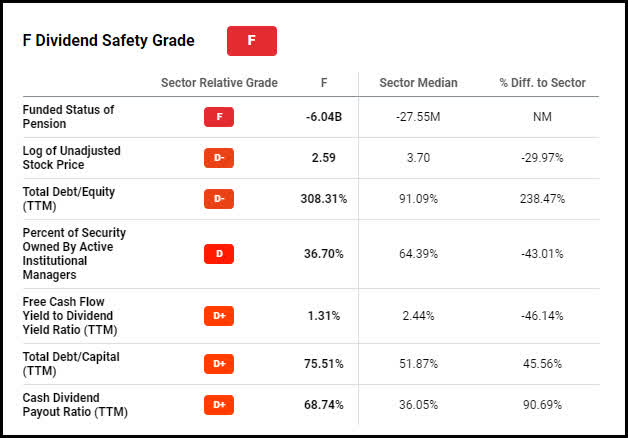
Task: Click the F badge for Funded Status of Pension
Action: [x=219, y=117]
